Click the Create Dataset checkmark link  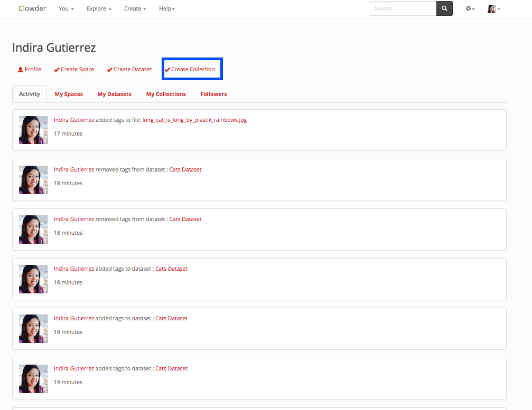[x=129, y=70]
